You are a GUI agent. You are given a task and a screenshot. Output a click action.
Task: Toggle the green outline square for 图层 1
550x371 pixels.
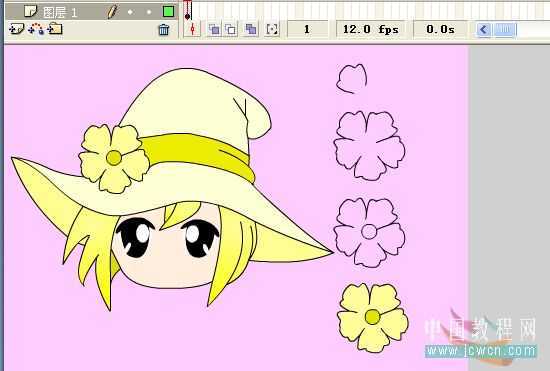coord(169,12)
